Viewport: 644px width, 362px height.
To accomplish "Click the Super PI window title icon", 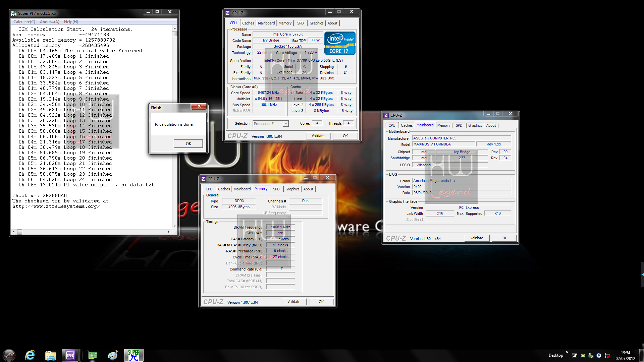I will pos(14,13).
